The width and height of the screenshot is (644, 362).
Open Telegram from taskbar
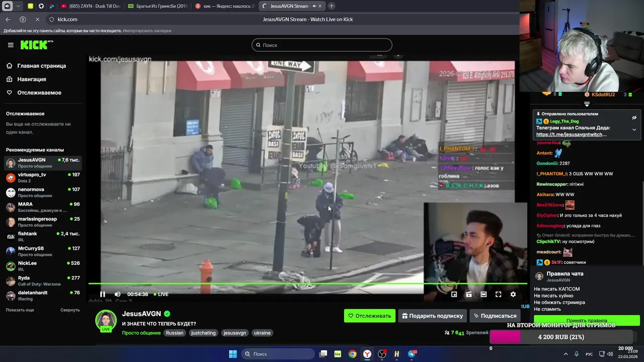(x=412, y=354)
